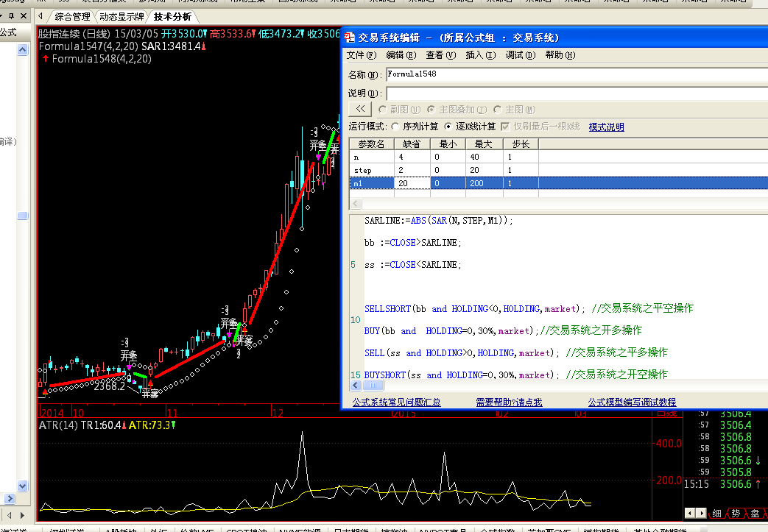The height and width of the screenshot is (532, 768).
Task: Click the tab scroll-left arrow before 综合管理
Action: point(40,16)
